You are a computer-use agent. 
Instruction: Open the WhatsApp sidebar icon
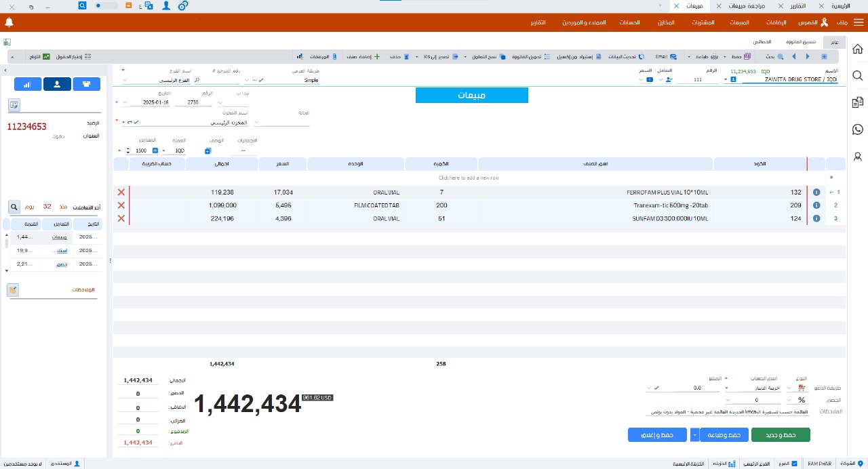[x=858, y=129]
